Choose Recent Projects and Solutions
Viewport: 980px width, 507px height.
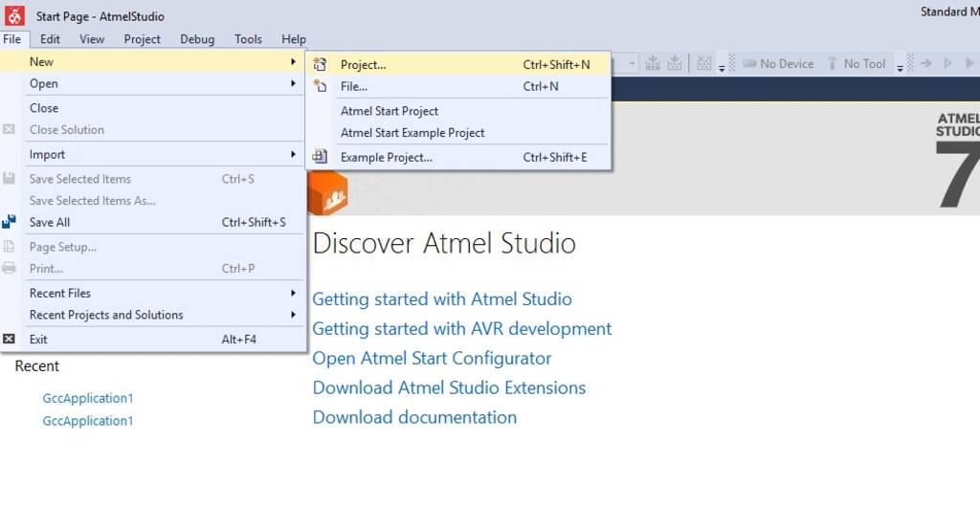pos(153,315)
